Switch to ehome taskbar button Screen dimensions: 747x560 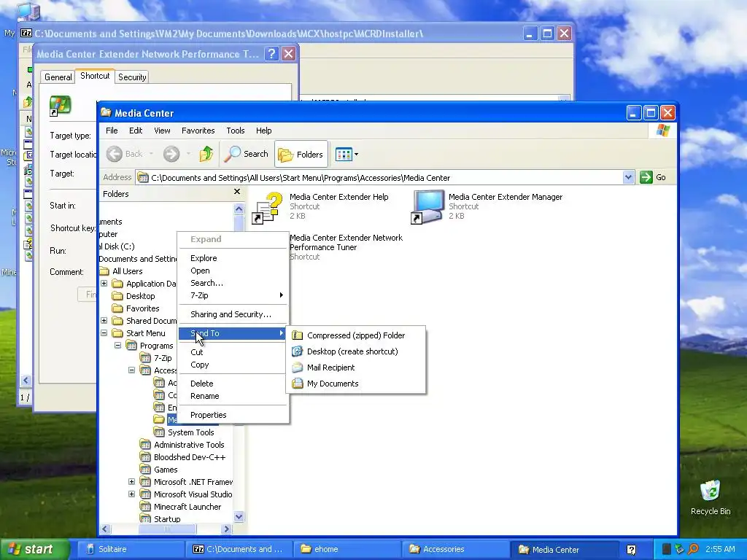pyautogui.click(x=347, y=549)
